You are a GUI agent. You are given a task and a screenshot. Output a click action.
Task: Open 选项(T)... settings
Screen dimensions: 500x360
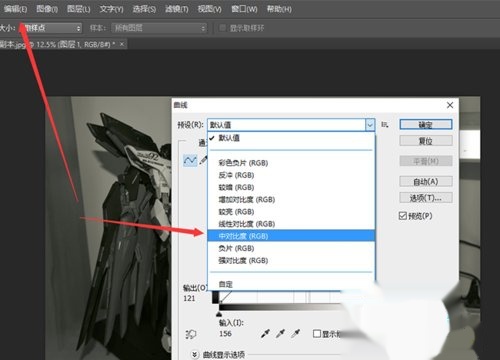point(426,198)
